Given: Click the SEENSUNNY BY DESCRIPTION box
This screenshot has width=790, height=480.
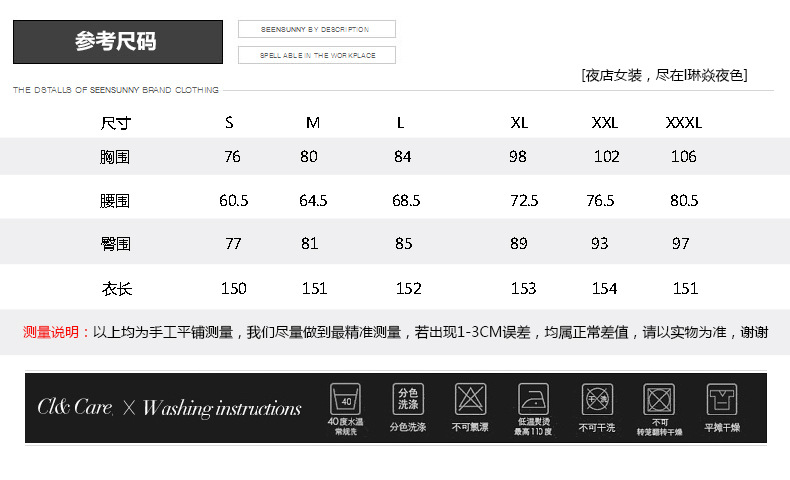Looking at the screenshot, I should pyautogui.click(x=317, y=29).
